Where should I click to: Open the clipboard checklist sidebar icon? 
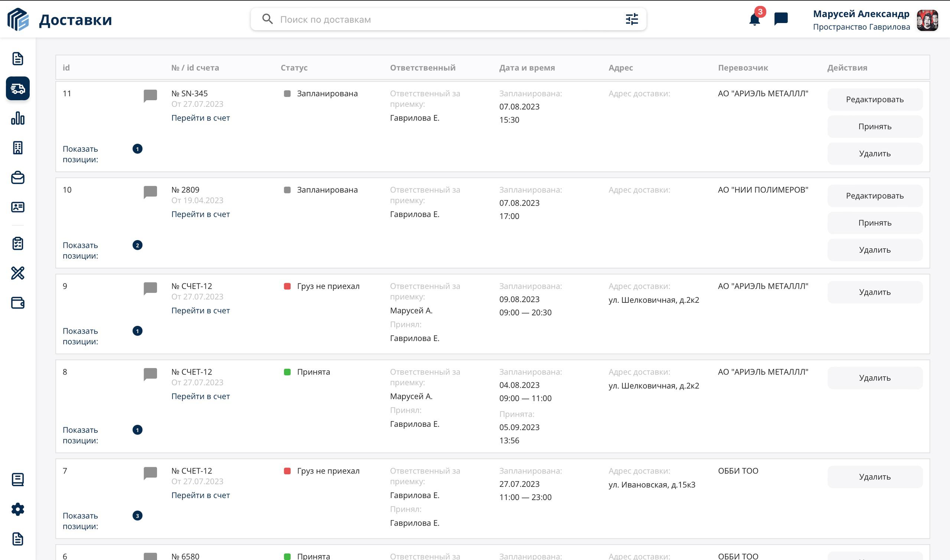tap(18, 243)
